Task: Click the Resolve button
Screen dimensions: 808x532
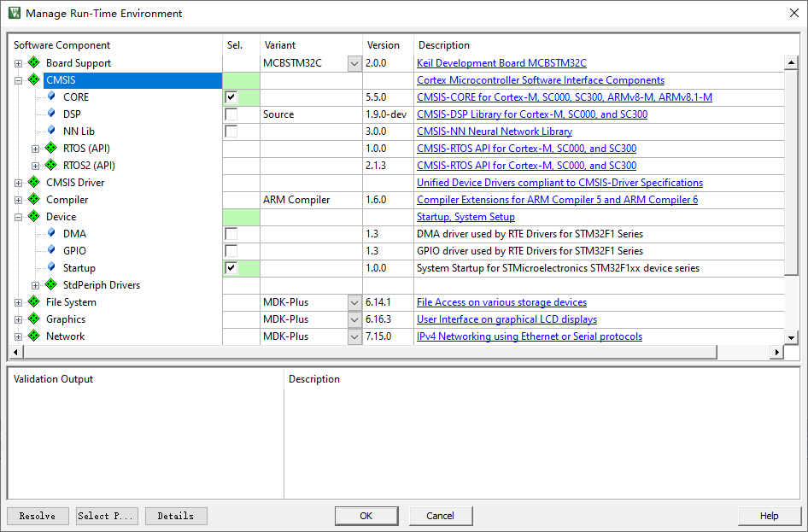Action: pos(38,516)
